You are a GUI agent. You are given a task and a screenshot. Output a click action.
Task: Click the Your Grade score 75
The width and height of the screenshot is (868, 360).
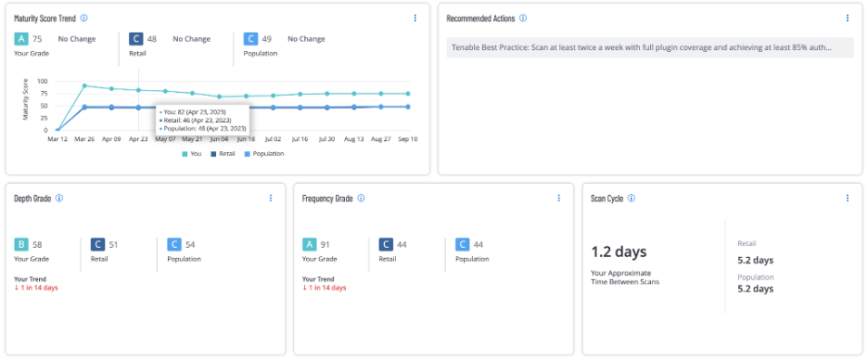(x=37, y=39)
